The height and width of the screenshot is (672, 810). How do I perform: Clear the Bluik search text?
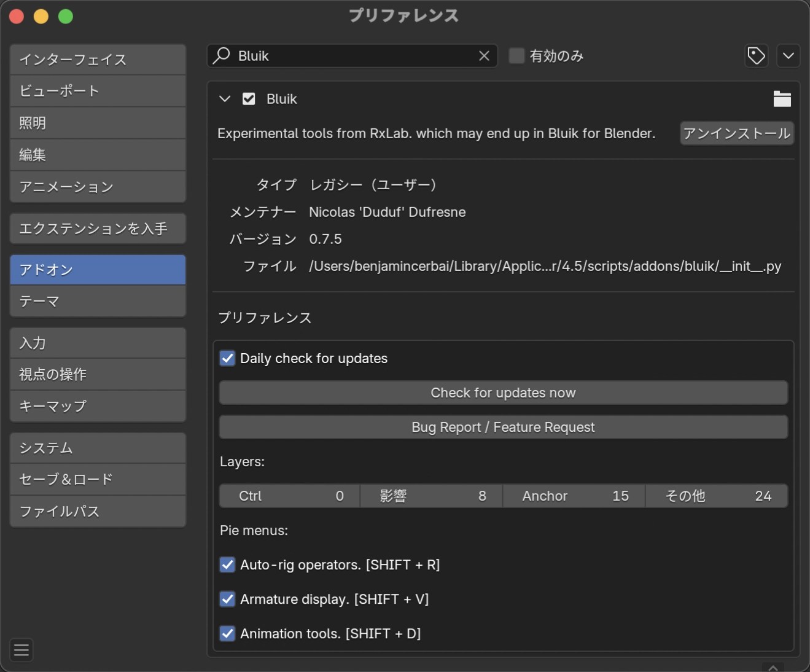(x=484, y=56)
